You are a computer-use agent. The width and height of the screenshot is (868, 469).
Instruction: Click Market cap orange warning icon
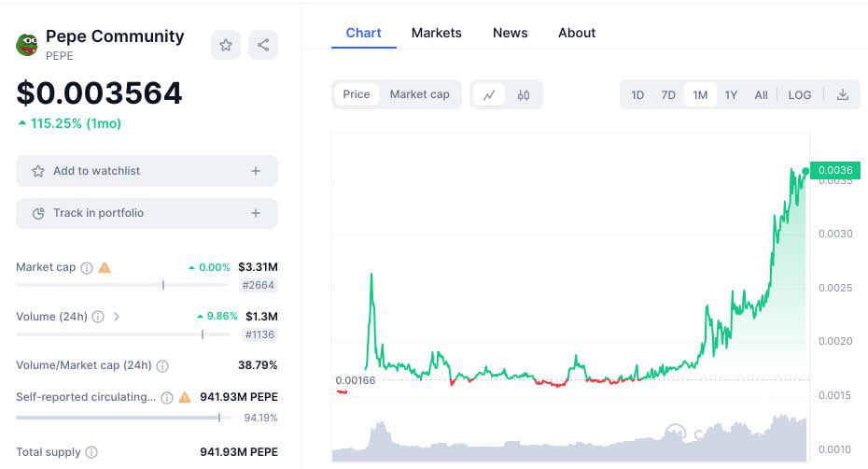point(105,268)
